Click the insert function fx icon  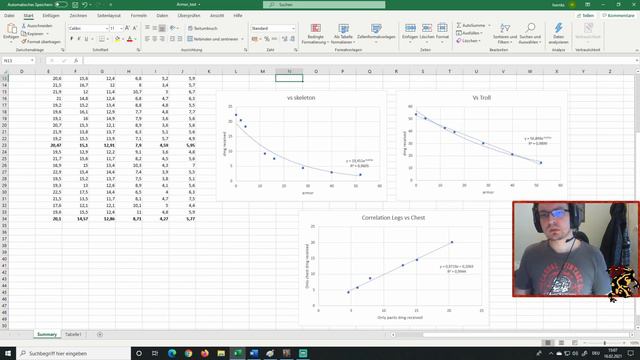(76, 60)
